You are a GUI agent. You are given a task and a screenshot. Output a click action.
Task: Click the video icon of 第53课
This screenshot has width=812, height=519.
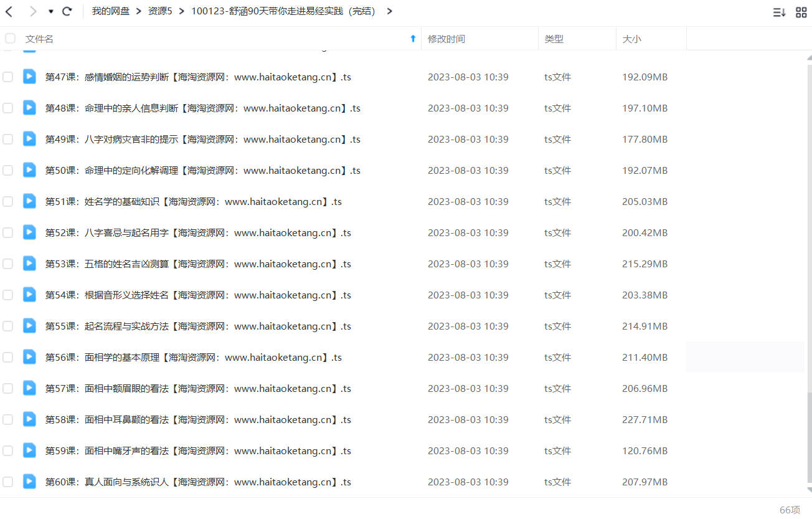(29, 263)
